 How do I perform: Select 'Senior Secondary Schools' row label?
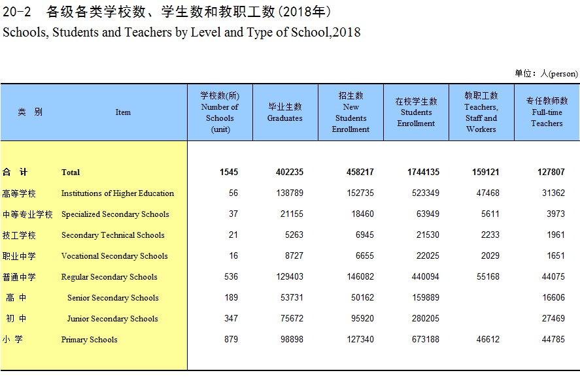tap(113, 298)
